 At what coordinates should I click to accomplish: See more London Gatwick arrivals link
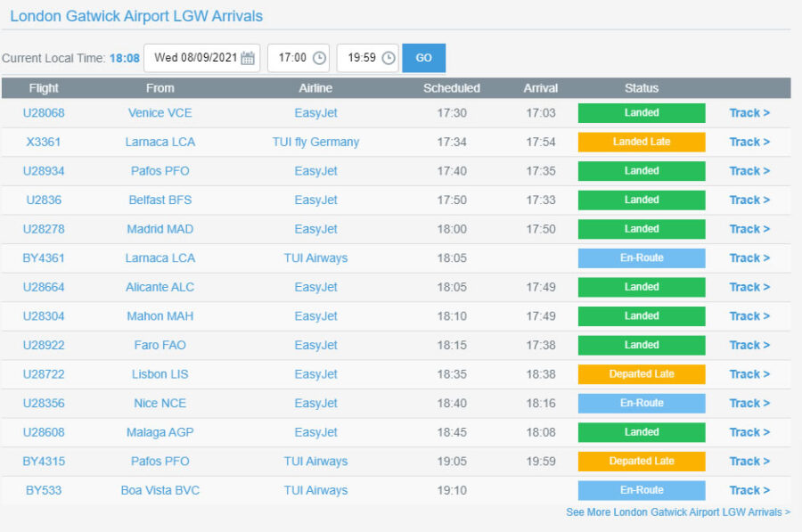tap(677, 512)
